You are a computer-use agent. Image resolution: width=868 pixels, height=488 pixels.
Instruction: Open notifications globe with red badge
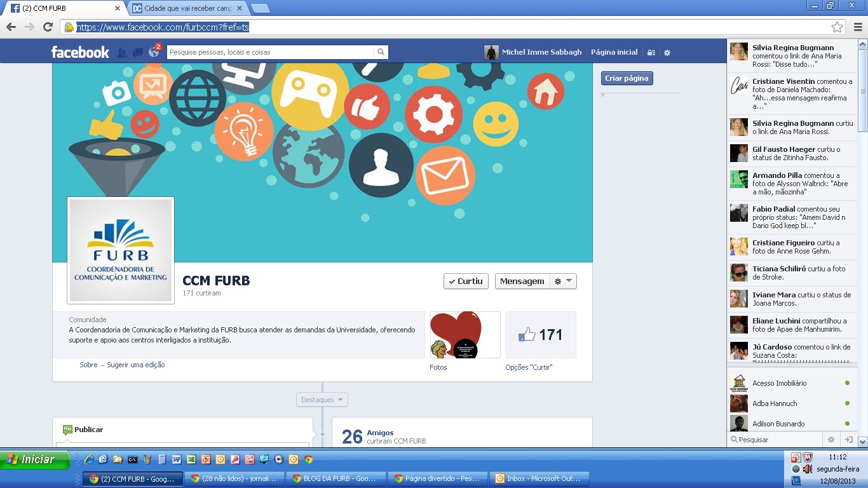coord(154,52)
